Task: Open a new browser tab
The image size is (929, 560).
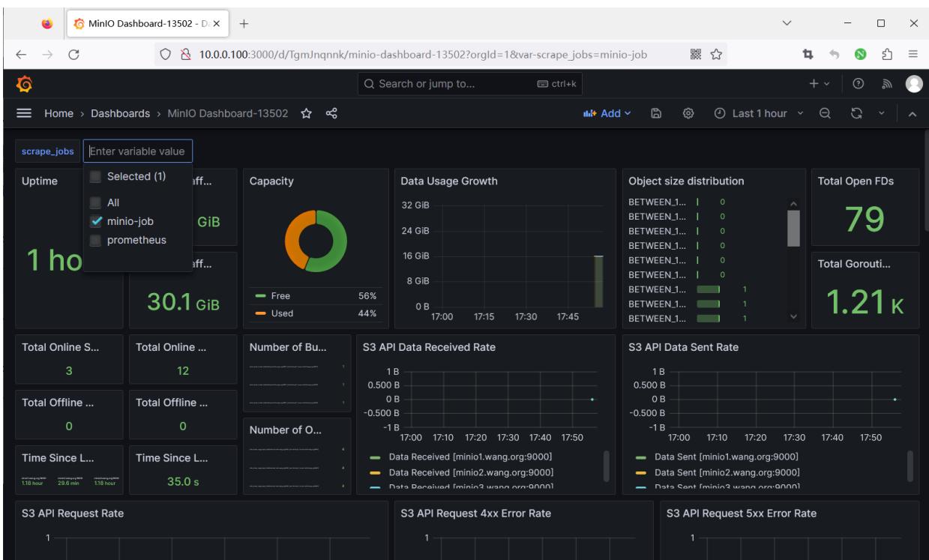Action: pyautogui.click(x=244, y=23)
